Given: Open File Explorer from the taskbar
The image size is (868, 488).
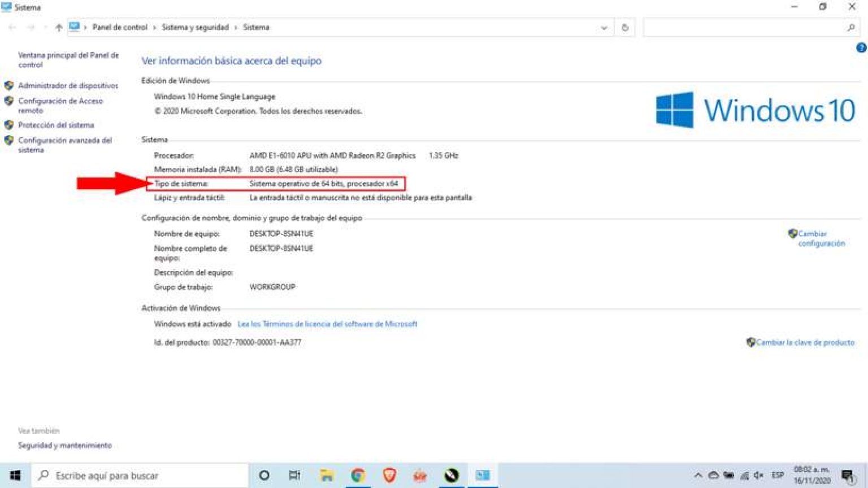Looking at the screenshot, I should 327,476.
